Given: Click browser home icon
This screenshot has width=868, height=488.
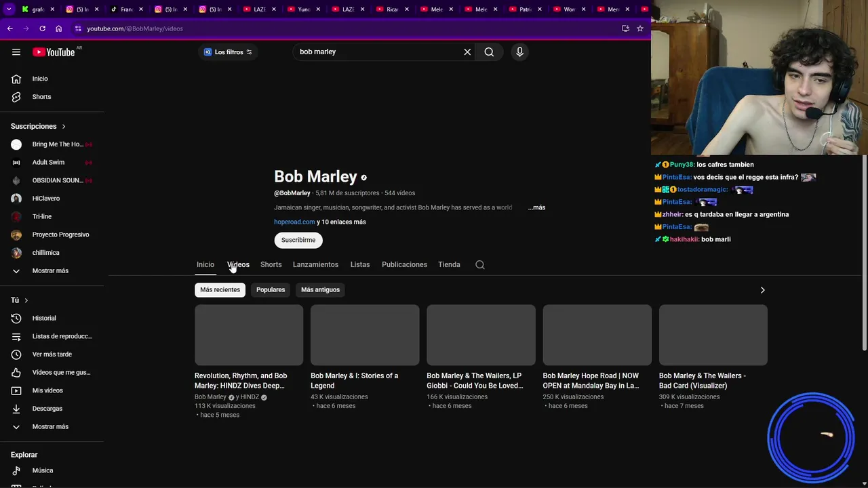Looking at the screenshot, I should click(x=58, y=28).
